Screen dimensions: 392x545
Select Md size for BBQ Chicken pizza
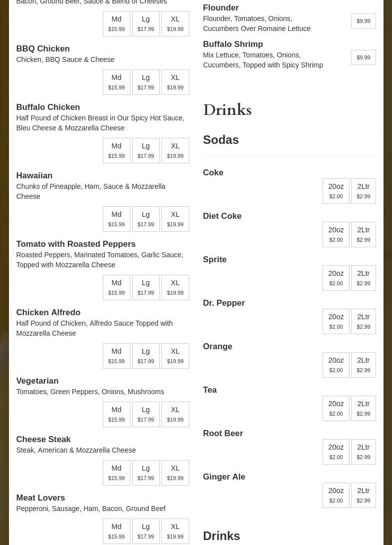pyautogui.click(x=116, y=82)
